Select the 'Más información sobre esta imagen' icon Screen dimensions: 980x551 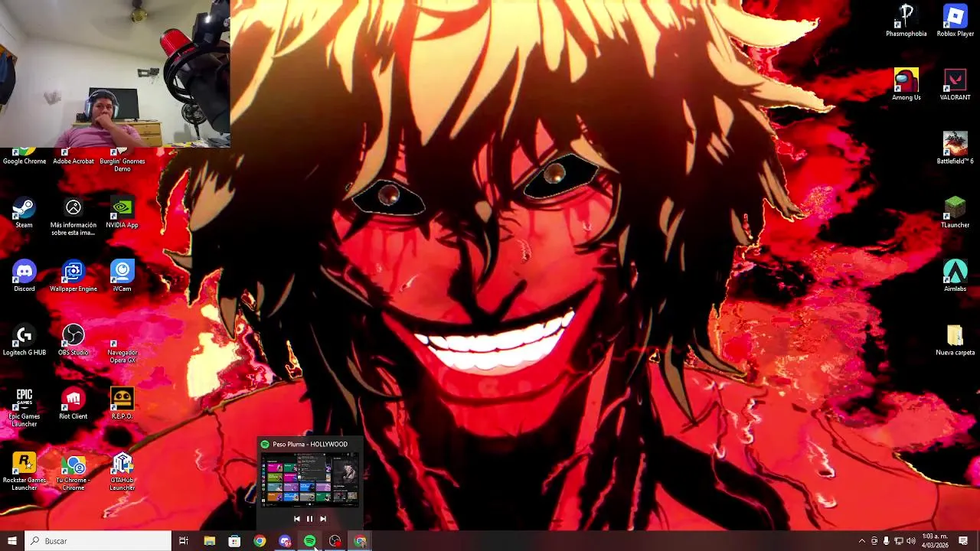click(73, 217)
